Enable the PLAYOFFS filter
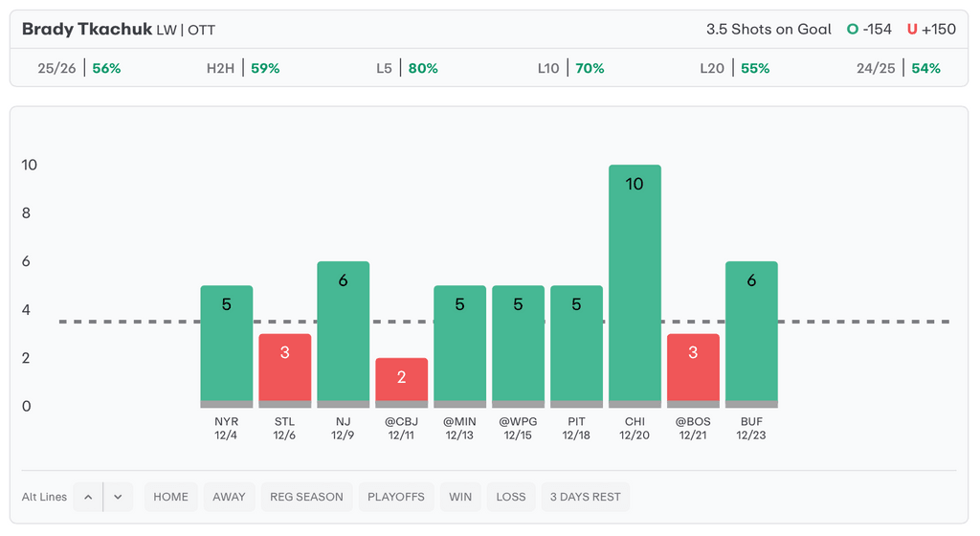Image resolution: width=980 pixels, height=536 pixels. click(x=396, y=497)
